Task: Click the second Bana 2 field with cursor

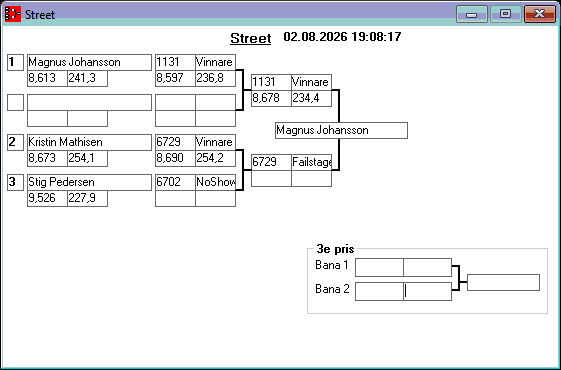Action: 428,291
